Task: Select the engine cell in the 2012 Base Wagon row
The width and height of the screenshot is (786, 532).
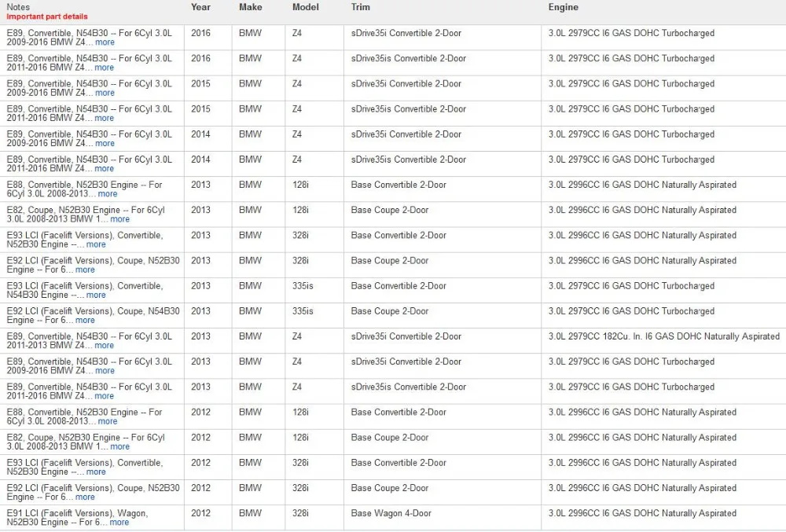Action: click(642, 513)
